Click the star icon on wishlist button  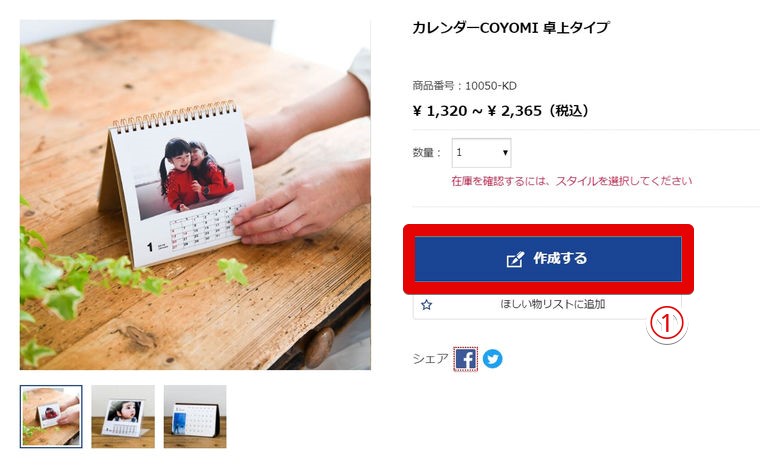click(x=427, y=305)
